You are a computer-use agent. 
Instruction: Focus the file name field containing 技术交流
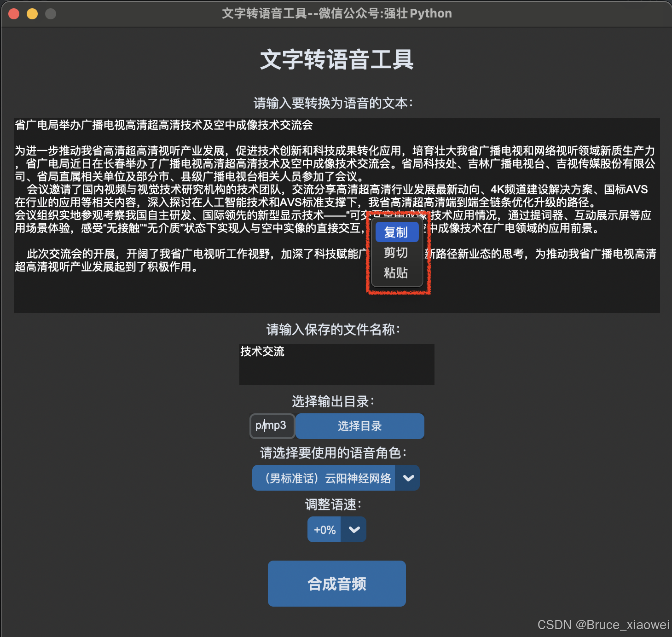(337, 365)
